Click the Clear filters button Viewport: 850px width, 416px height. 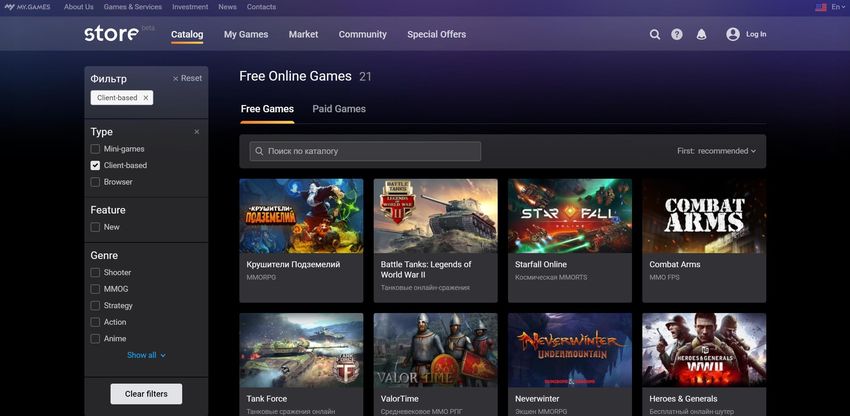pyautogui.click(x=146, y=394)
